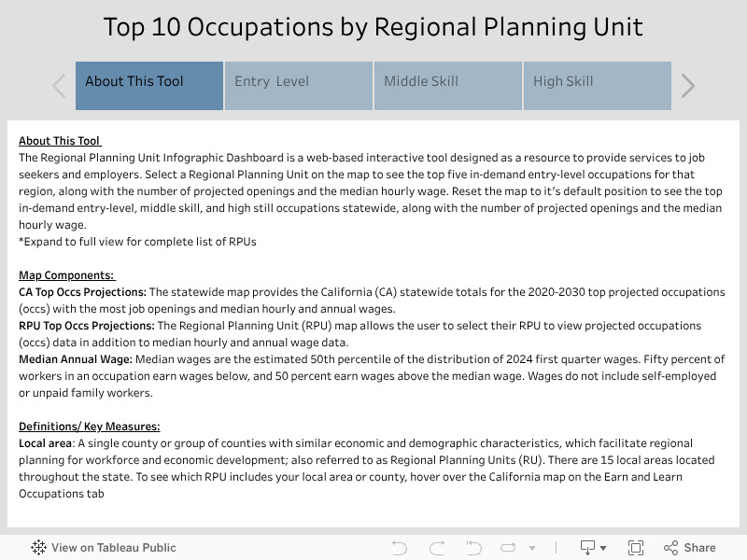Click the next tabs right arrow
This screenshot has height=560, width=747.
[687, 86]
